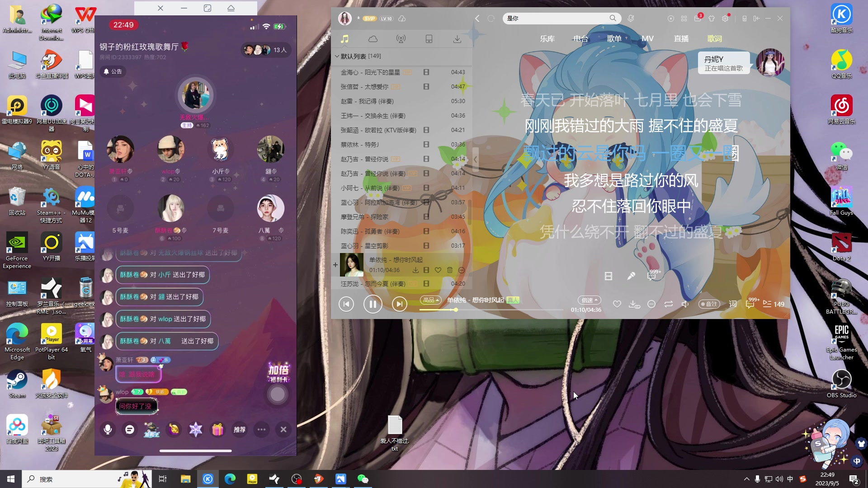Select 陈奕迅 - 孤勇者 (伴奏) song row
Image resolution: width=868 pixels, height=488 pixels.
(x=401, y=231)
